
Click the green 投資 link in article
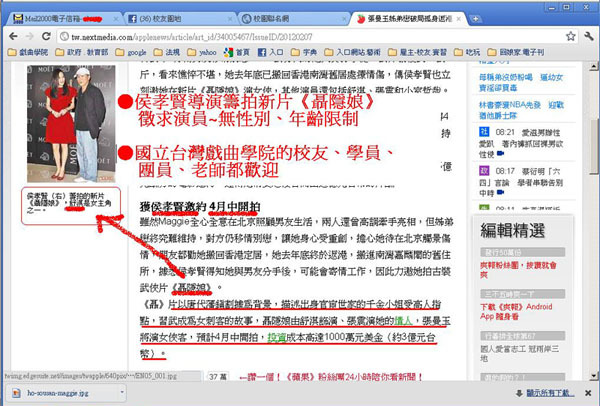(x=277, y=338)
